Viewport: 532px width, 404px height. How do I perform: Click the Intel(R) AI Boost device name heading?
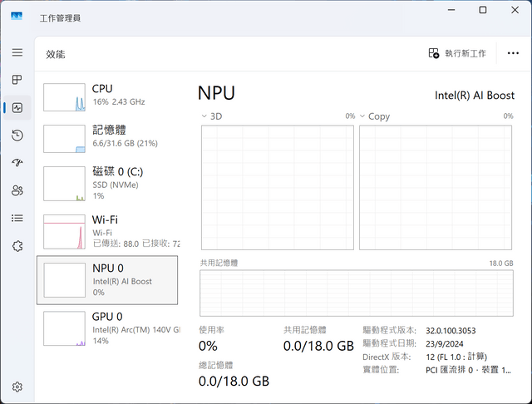click(475, 96)
